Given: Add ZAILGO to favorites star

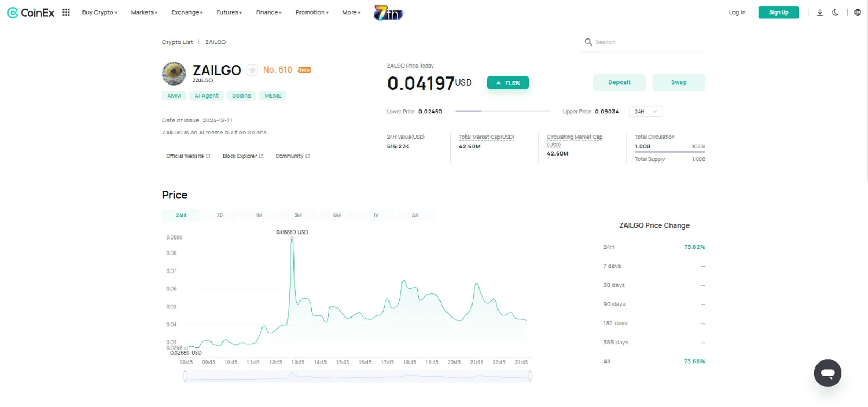Looking at the screenshot, I should (x=252, y=70).
